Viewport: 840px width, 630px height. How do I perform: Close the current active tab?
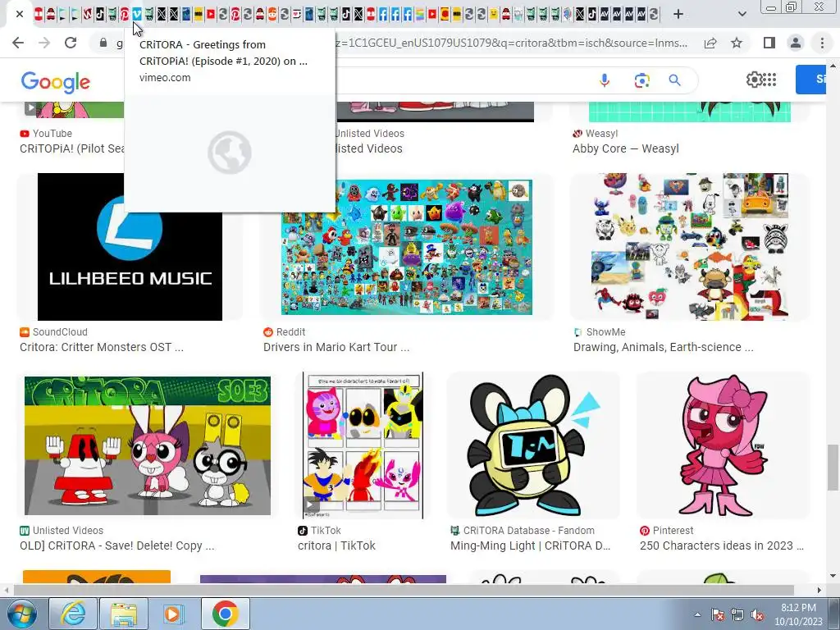click(x=20, y=15)
